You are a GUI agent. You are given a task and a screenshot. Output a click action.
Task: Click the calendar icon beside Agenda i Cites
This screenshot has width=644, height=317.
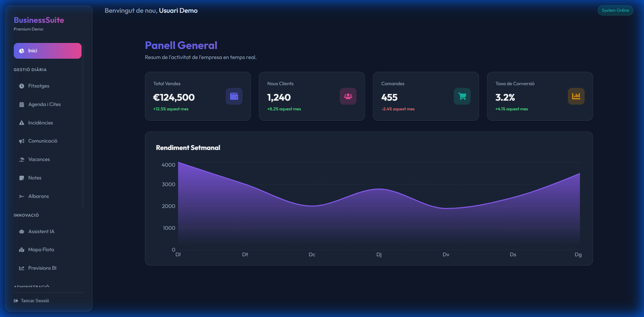22,105
